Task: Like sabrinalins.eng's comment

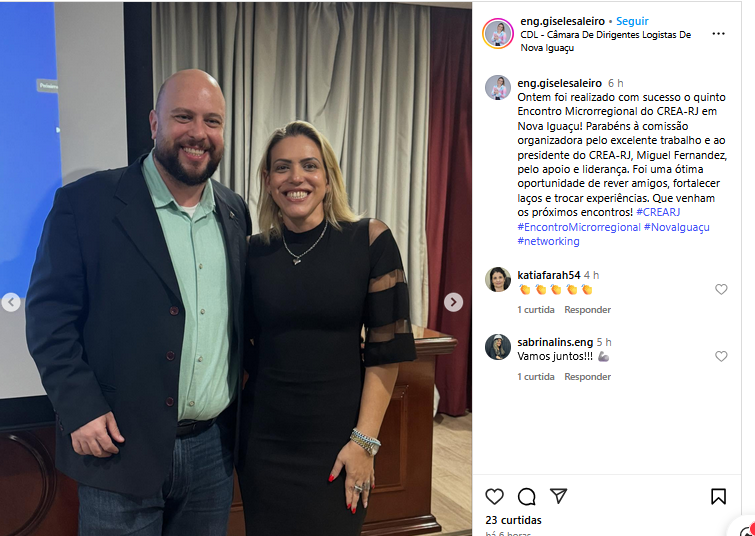Action: tap(721, 356)
